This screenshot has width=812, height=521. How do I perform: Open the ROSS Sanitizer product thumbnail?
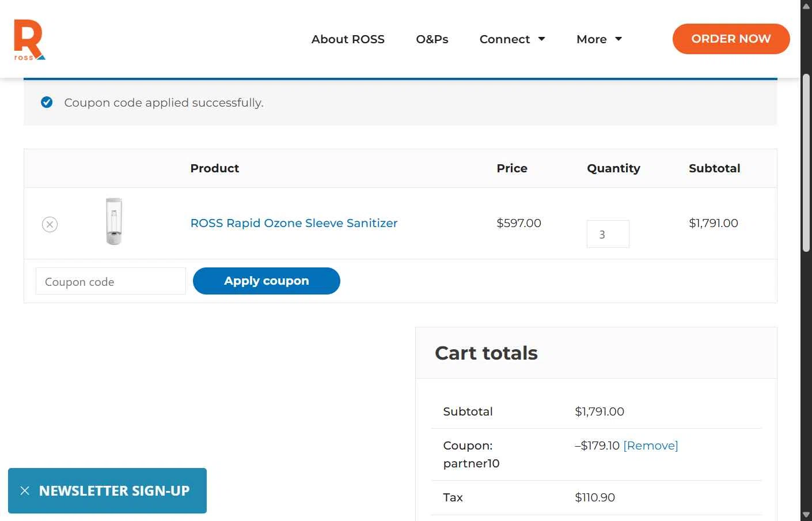point(114,221)
